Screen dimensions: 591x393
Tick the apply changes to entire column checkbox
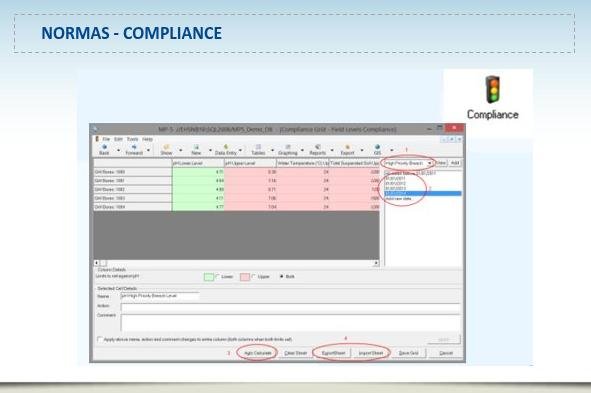(100, 339)
